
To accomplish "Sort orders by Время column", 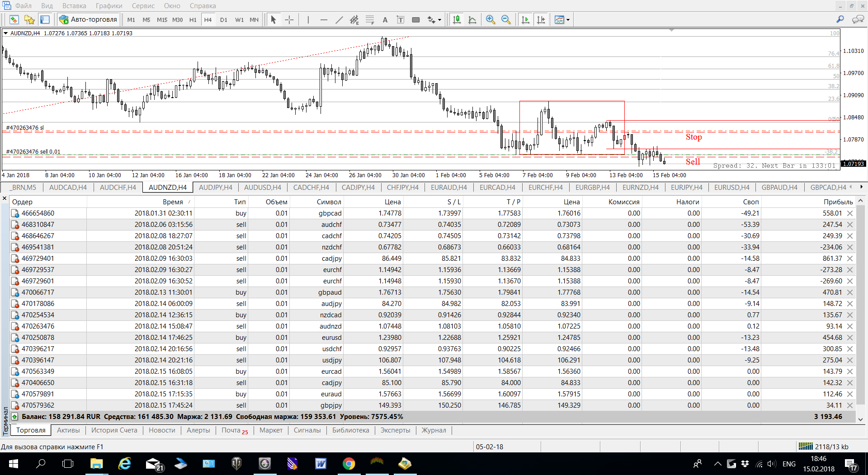I will coord(173,202).
